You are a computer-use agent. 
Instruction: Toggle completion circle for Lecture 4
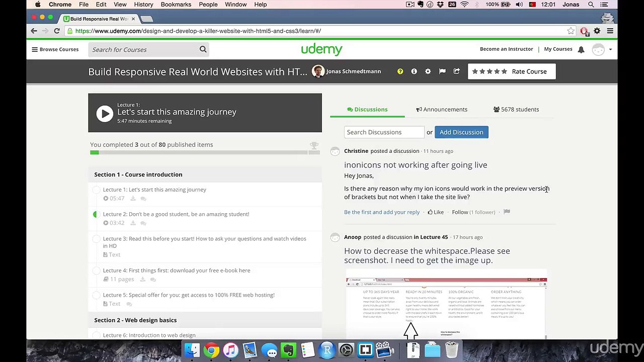[x=96, y=270]
